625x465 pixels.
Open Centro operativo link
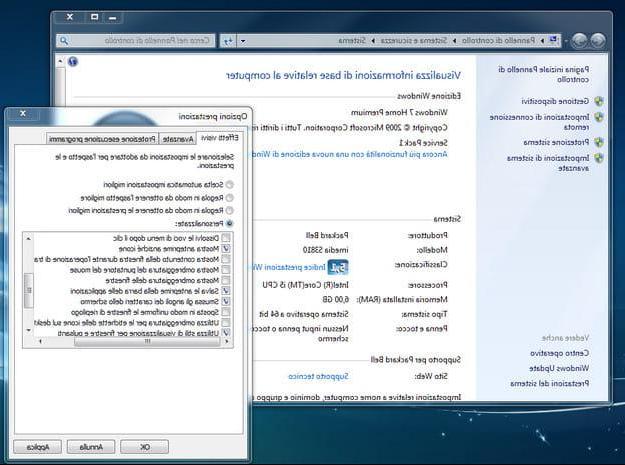560,353
